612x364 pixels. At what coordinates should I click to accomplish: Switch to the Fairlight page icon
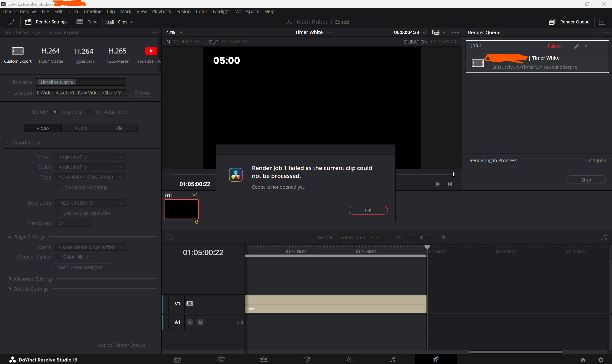pyautogui.click(x=393, y=360)
